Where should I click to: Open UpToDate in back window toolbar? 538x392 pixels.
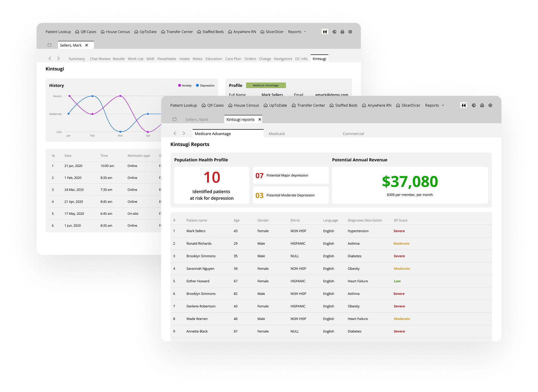(x=146, y=32)
